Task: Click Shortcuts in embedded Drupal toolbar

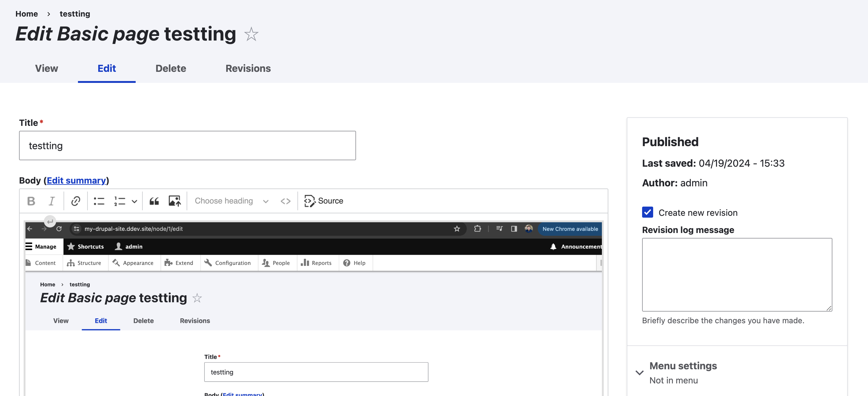Action: coord(86,247)
